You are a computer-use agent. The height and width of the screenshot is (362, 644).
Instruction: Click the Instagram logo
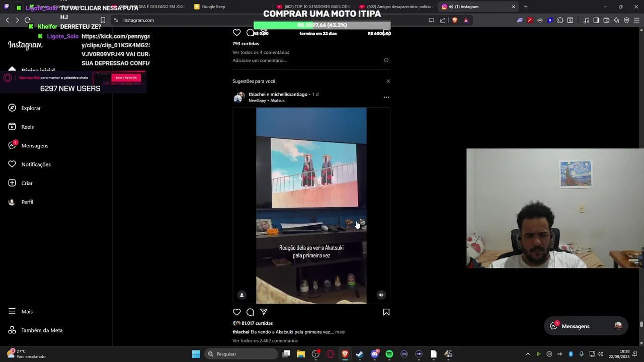click(25, 45)
